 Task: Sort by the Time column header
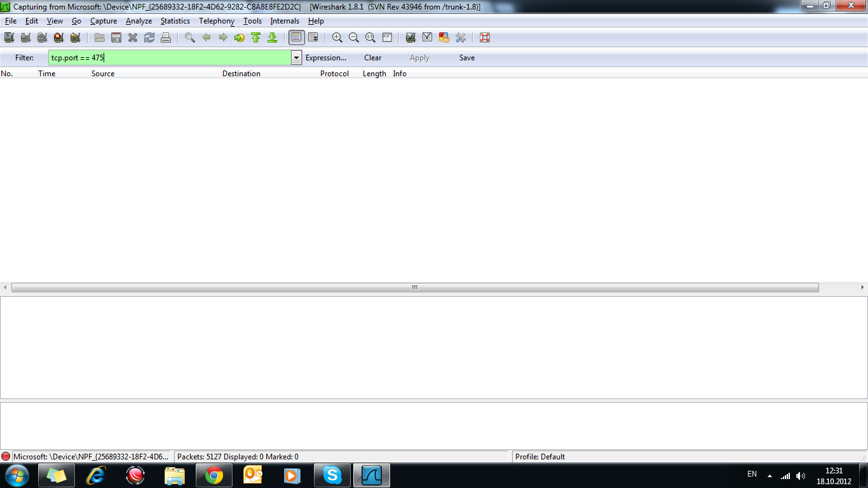point(47,74)
